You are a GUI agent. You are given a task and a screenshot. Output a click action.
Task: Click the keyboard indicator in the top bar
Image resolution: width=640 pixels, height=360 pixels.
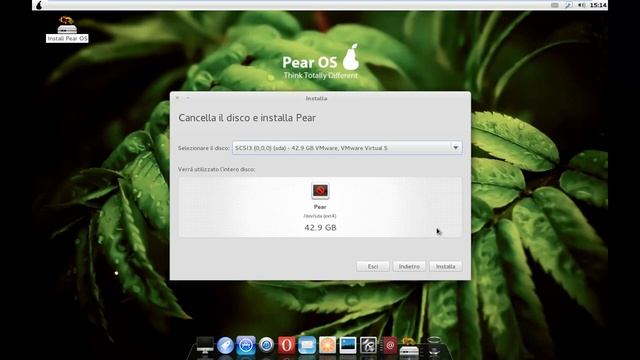[x=554, y=5]
